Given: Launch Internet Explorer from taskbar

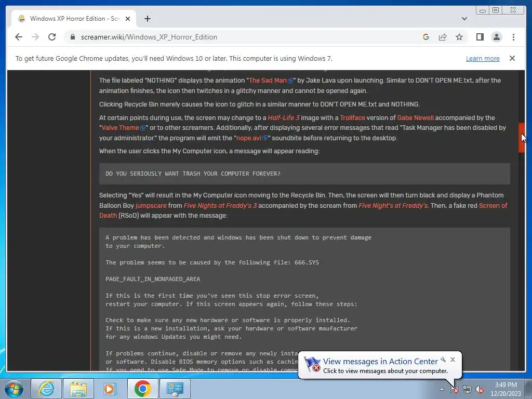Looking at the screenshot, I should [x=46, y=389].
